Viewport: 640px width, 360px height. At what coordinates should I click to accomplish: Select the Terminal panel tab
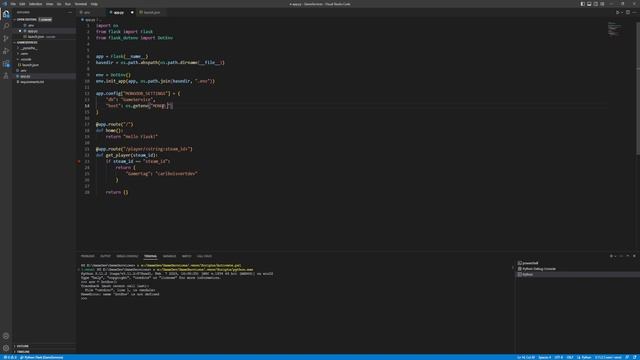coord(150,256)
